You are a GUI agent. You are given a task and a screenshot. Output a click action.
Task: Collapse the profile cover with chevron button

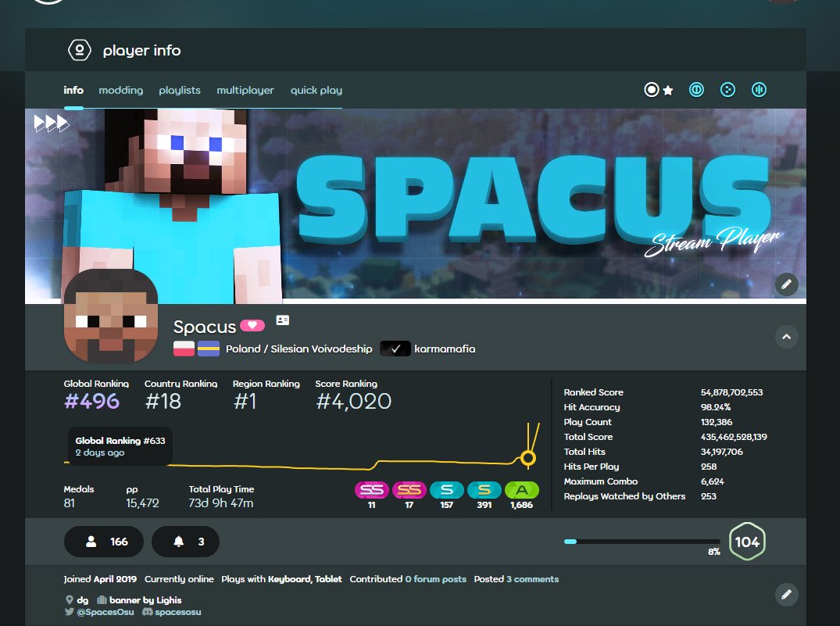point(786,337)
